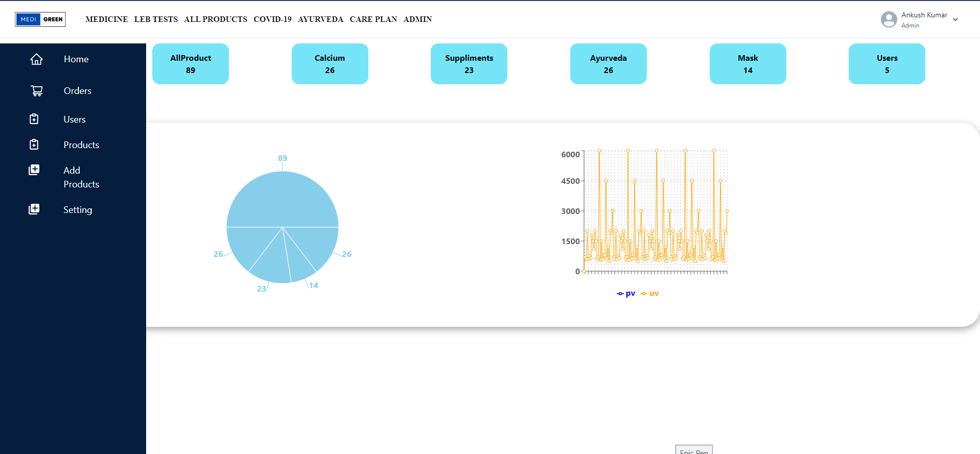
Task: Go to the COVID-19 nav item
Action: 272,19
